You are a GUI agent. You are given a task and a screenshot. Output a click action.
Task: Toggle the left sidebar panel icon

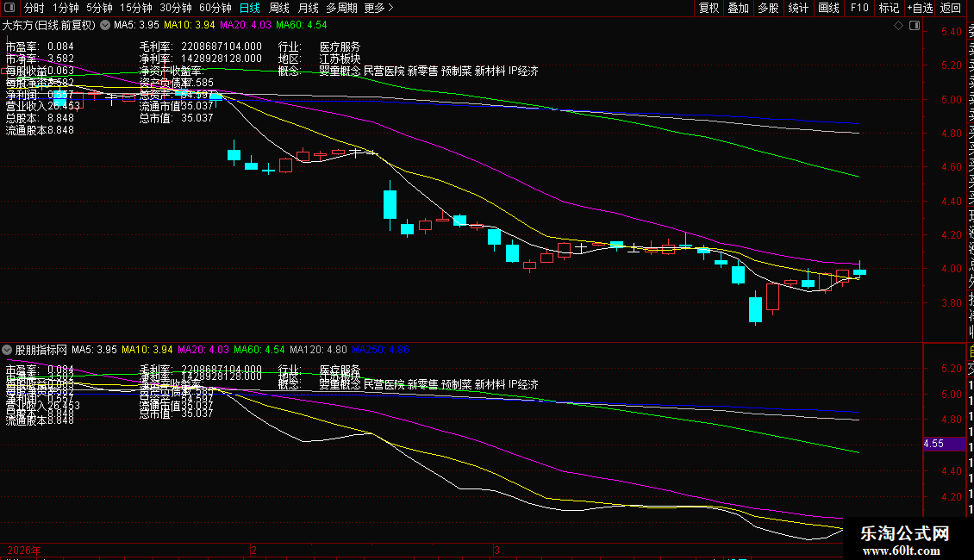tap(9, 9)
